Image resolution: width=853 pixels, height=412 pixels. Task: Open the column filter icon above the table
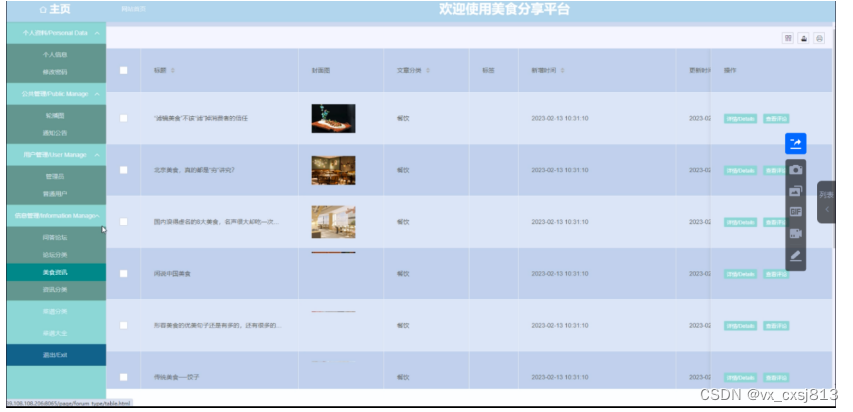787,38
